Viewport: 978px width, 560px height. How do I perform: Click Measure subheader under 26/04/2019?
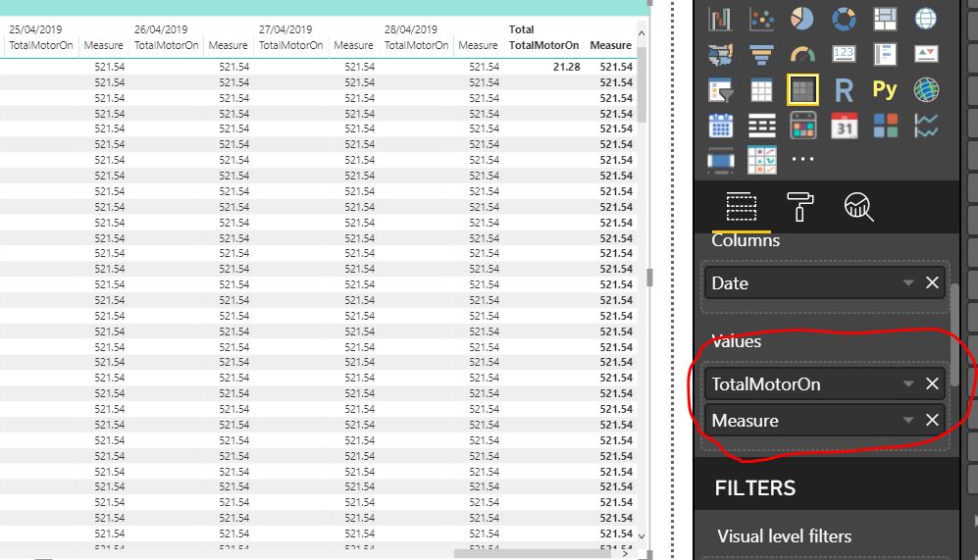(228, 45)
